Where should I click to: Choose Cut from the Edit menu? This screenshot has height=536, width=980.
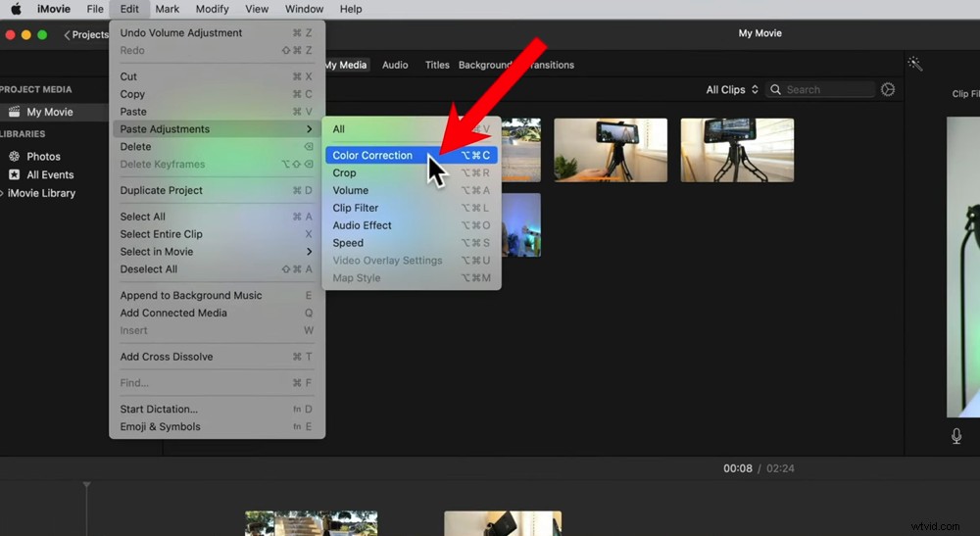[217, 76]
